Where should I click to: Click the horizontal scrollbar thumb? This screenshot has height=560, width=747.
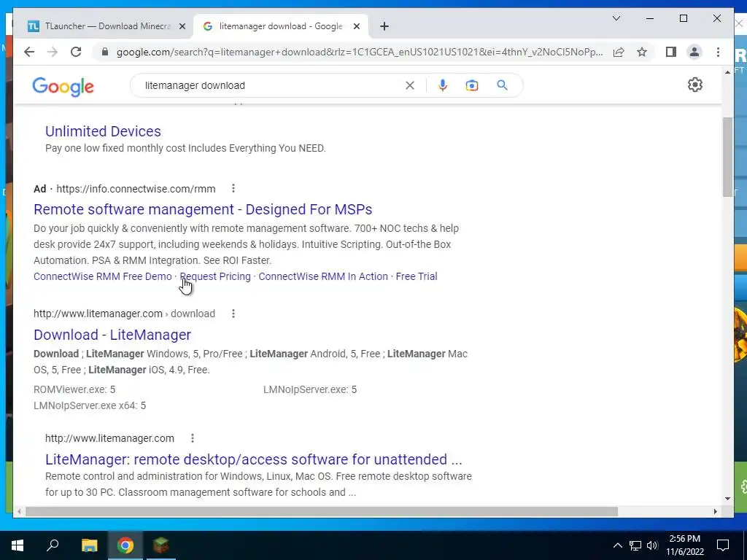322,511
